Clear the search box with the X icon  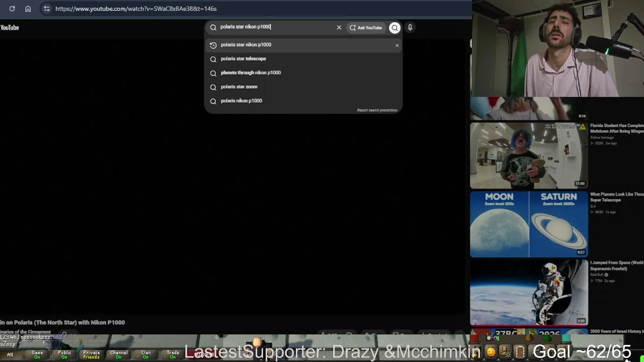coord(339,27)
